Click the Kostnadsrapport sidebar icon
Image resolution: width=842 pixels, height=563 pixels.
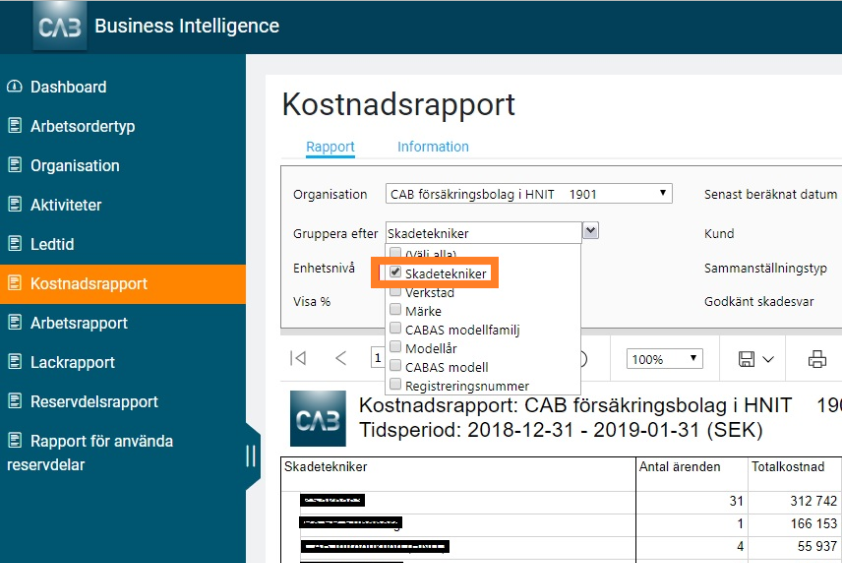click(15, 283)
